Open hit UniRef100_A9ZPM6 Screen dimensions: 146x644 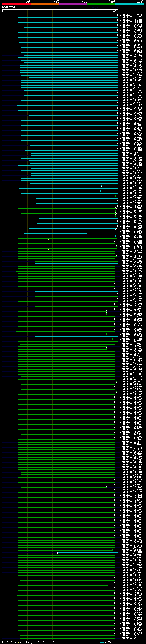pyautogui.click(x=131, y=20)
